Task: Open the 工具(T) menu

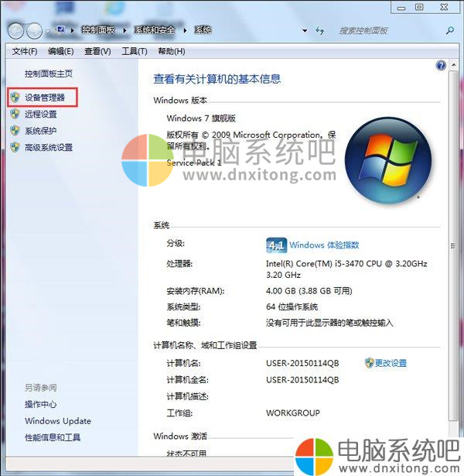Action: (x=135, y=51)
